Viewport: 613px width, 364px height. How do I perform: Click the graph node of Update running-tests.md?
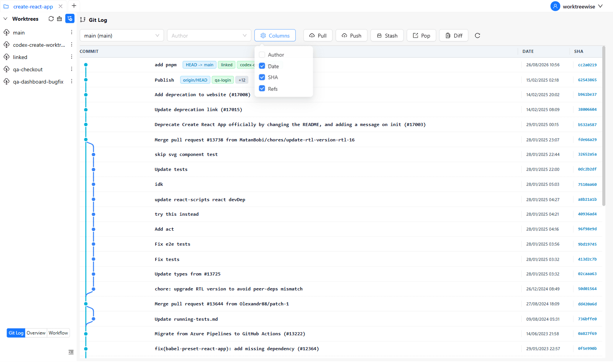tap(93, 319)
